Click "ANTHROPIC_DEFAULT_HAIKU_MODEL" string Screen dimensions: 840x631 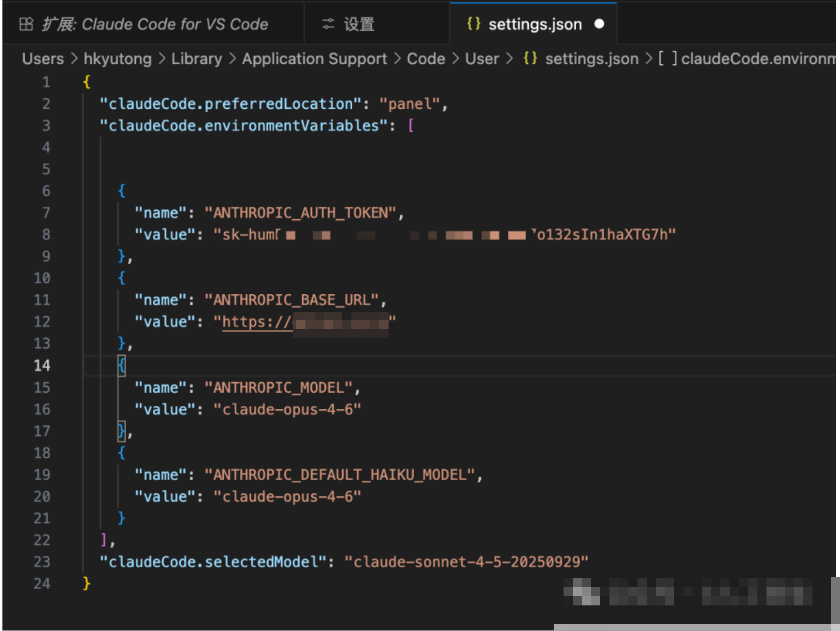(340, 475)
